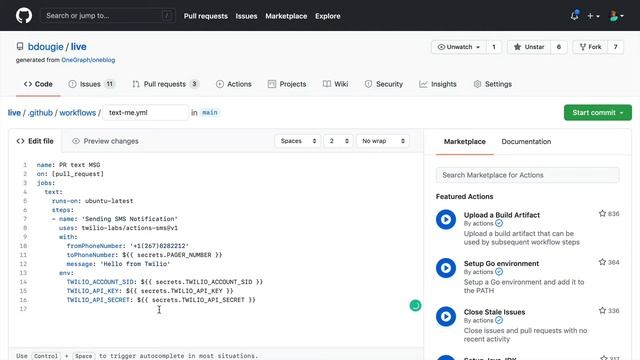Open Marketplace in top navigation
The image size is (640, 360).
point(286,16)
